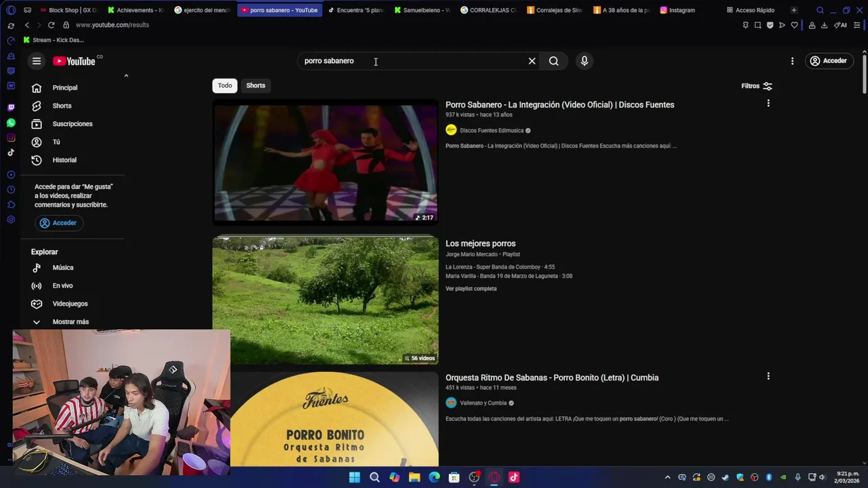Open Los mejores porros playlist thumbnail
Viewport: 868px width, 488px height.
[x=325, y=300]
